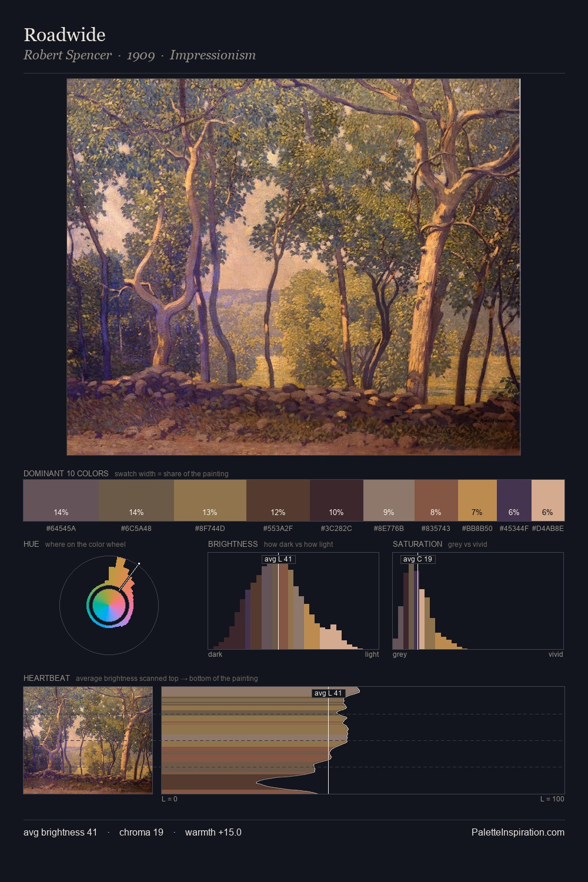Viewport: 588px width, 882px height.
Task: Open the main Roadwide painting image
Action: 293,267
